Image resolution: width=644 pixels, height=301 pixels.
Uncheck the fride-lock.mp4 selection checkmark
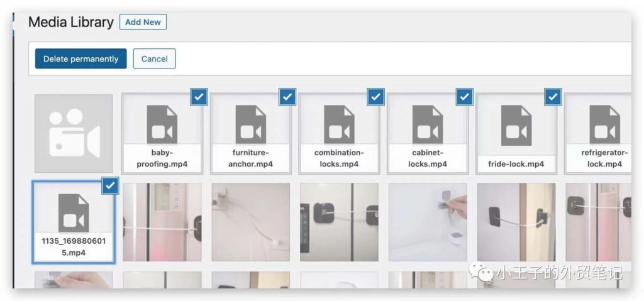553,97
